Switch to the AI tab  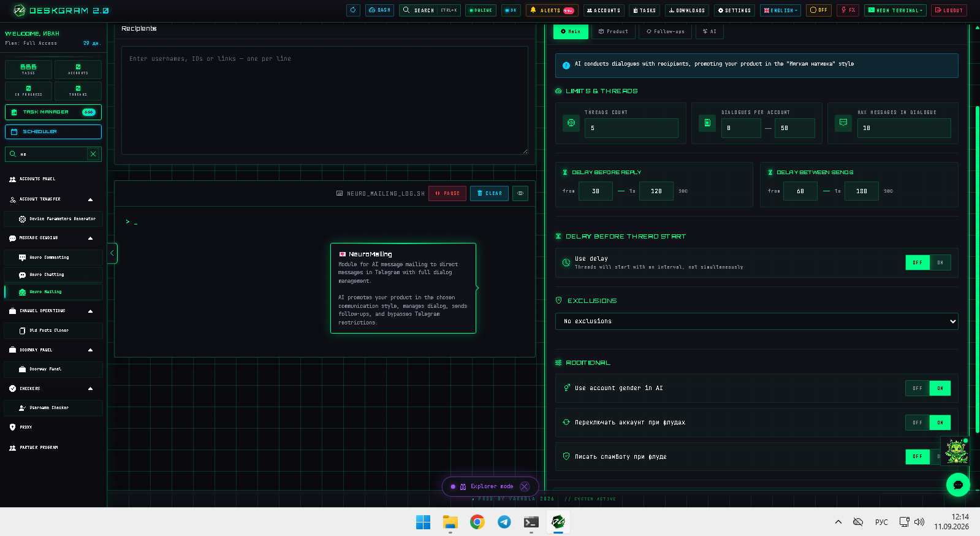pyautogui.click(x=710, y=31)
